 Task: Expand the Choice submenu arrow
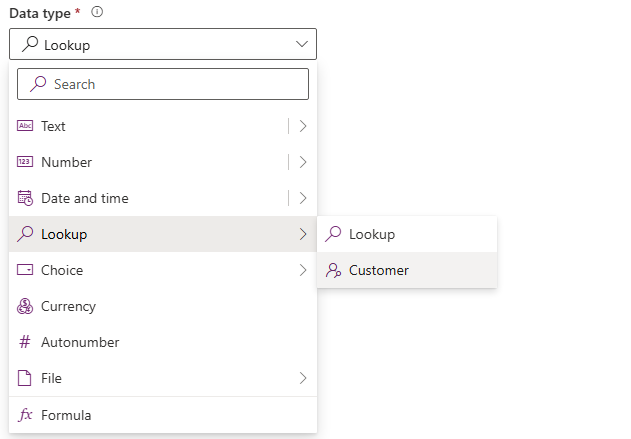(x=302, y=270)
